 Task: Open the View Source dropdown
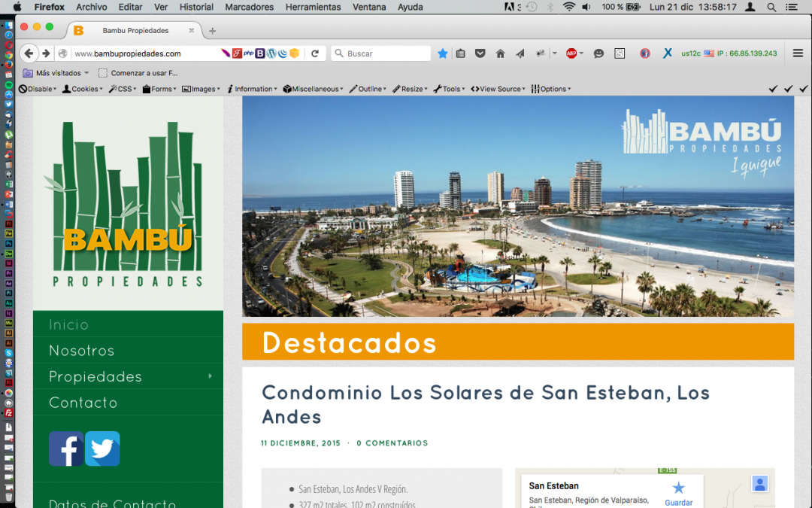tap(498, 89)
